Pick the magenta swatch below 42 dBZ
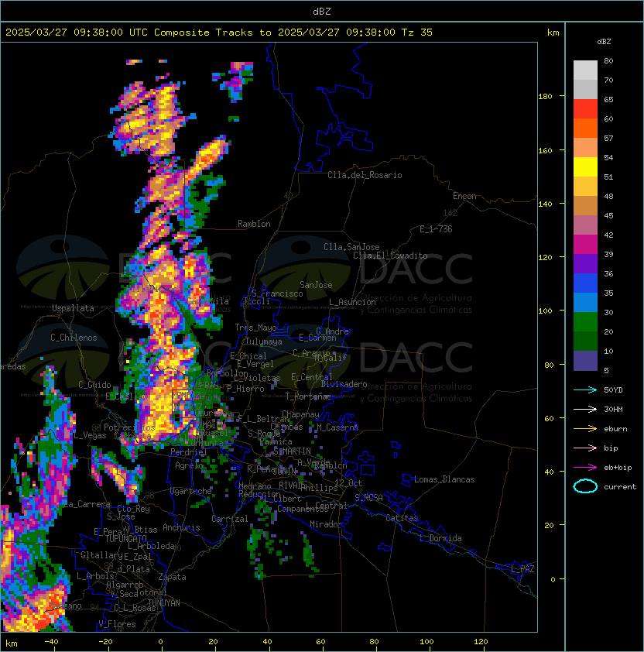 coord(585,245)
